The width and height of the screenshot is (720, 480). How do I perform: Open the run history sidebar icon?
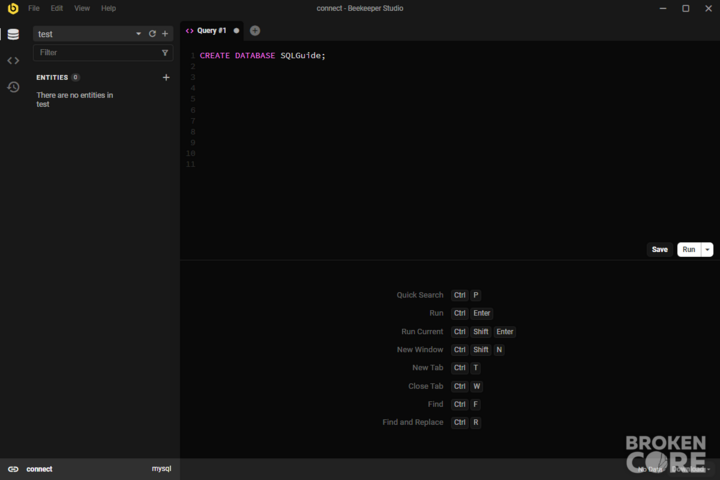tap(13, 87)
